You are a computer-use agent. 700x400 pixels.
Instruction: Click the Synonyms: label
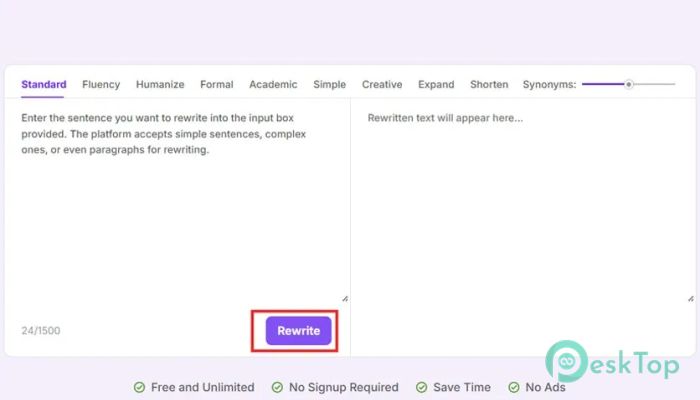(x=550, y=84)
